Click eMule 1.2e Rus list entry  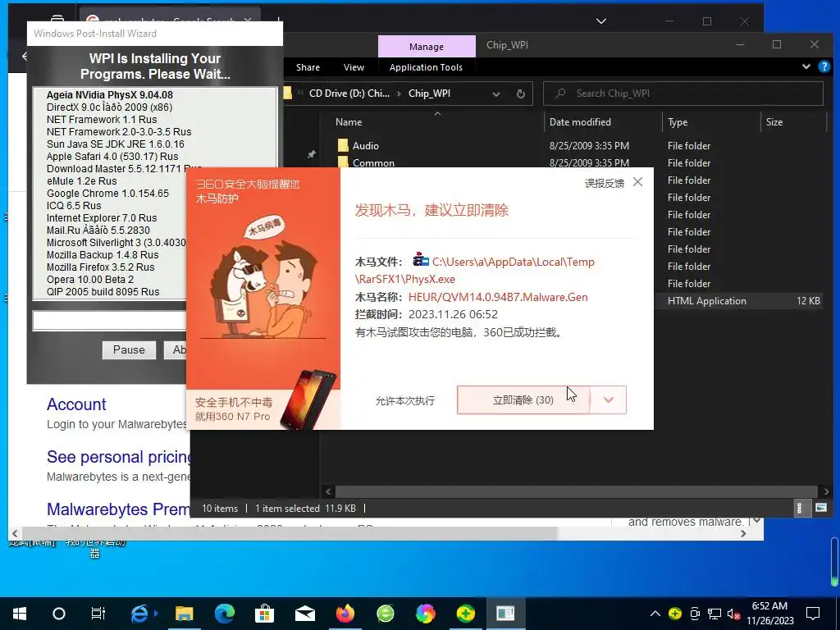pyautogui.click(x=81, y=181)
